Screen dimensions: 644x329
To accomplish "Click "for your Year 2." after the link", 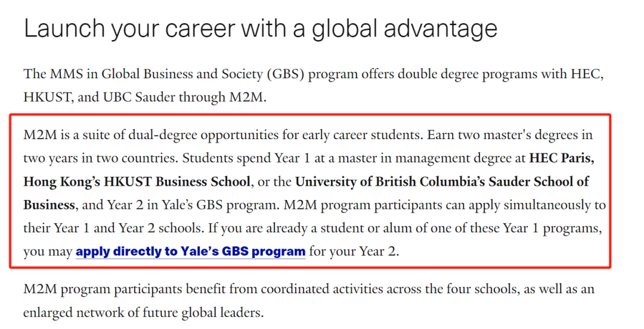I will [x=354, y=251].
